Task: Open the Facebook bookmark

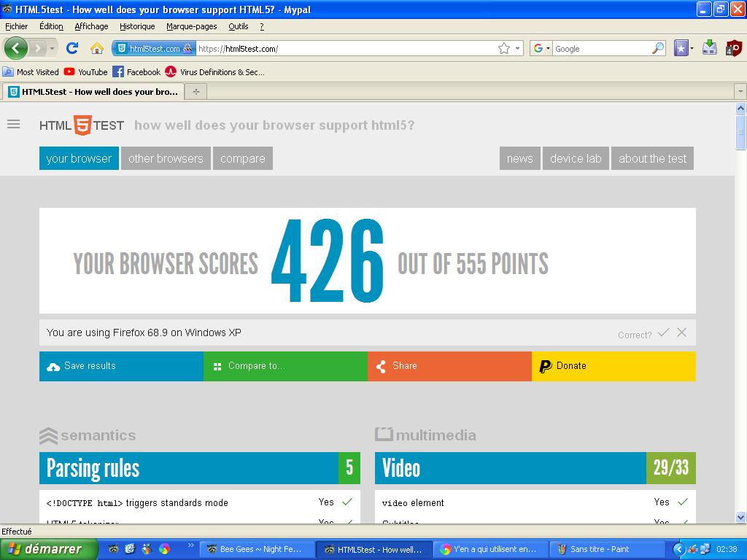Action: pos(136,72)
